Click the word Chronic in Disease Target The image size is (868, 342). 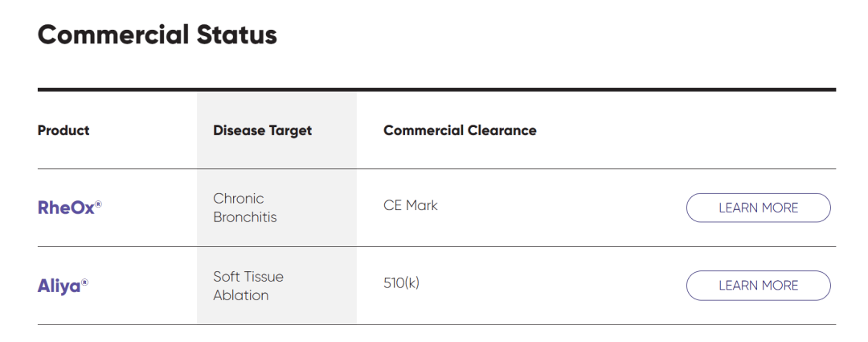tap(239, 199)
